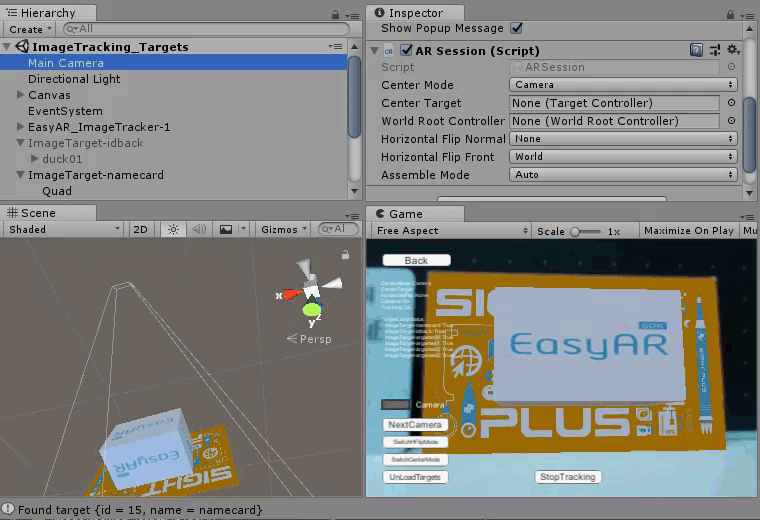Open AR Session component gear menu

[733, 50]
